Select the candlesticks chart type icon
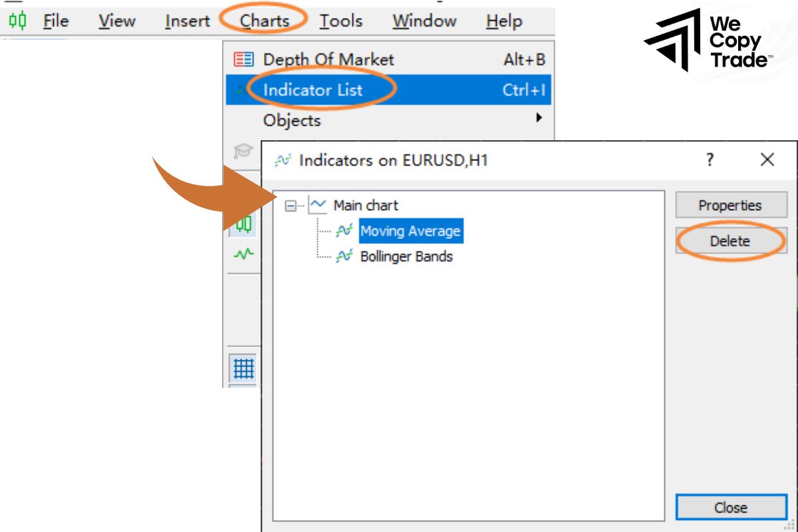 coord(245,226)
